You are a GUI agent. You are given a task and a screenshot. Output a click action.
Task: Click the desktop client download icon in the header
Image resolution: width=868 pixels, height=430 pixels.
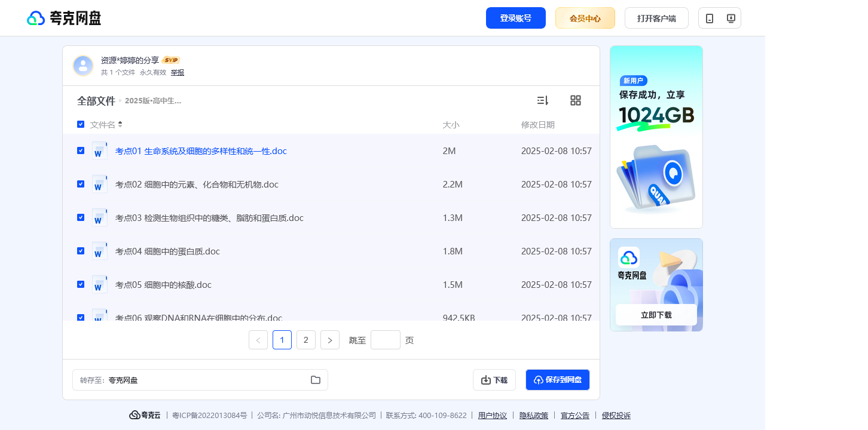click(731, 19)
